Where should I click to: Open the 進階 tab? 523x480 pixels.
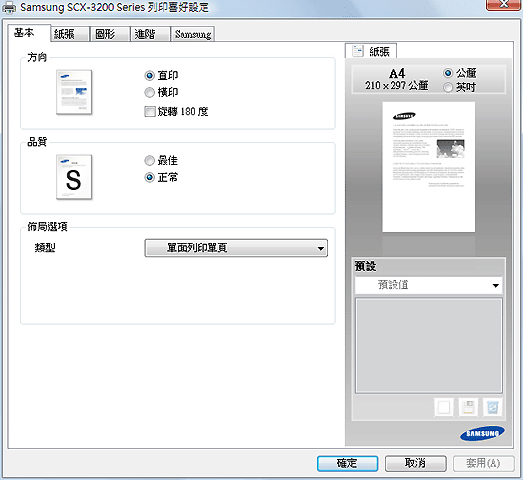coord(150,34)
